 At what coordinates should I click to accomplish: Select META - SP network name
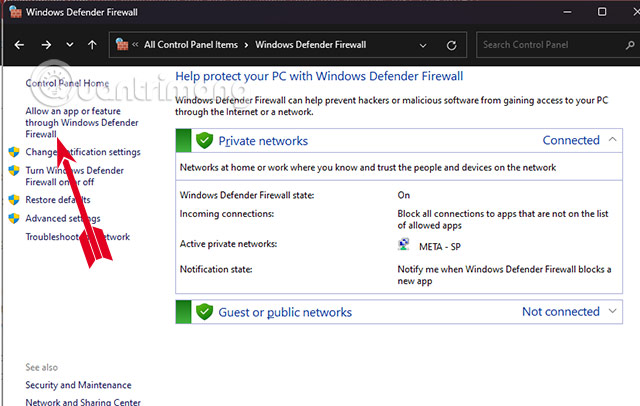coord(440,246)
